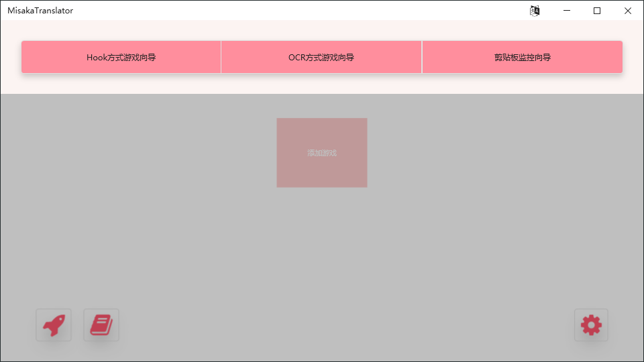This screenshot has height=362, width=644.
Task: Minimize the MisakaTranslator window
Action: coord(566,11)
